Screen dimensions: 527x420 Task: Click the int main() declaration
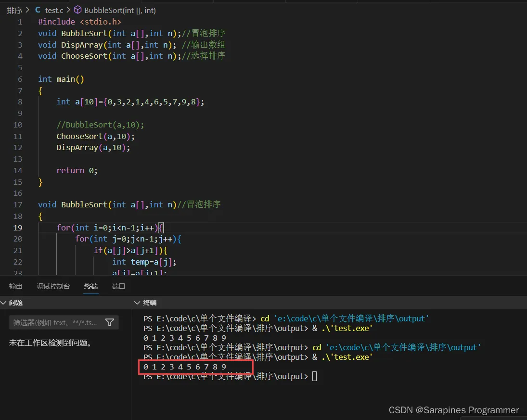pos(61,79)
